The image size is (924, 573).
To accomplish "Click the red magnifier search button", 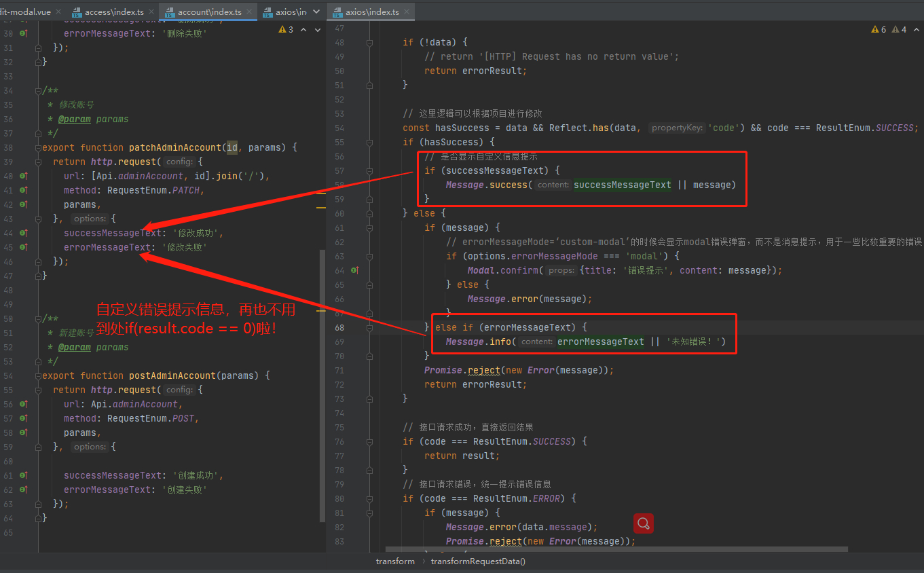I will point(644,523).
